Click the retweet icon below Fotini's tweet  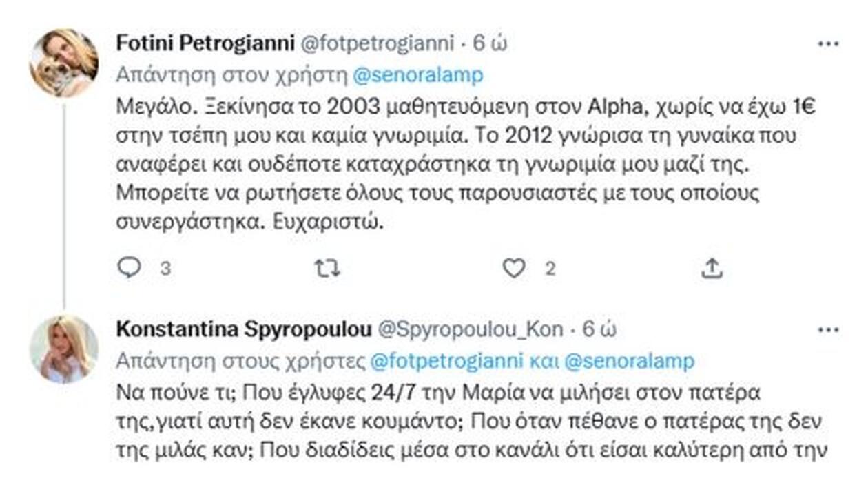(x=327, y=269)
